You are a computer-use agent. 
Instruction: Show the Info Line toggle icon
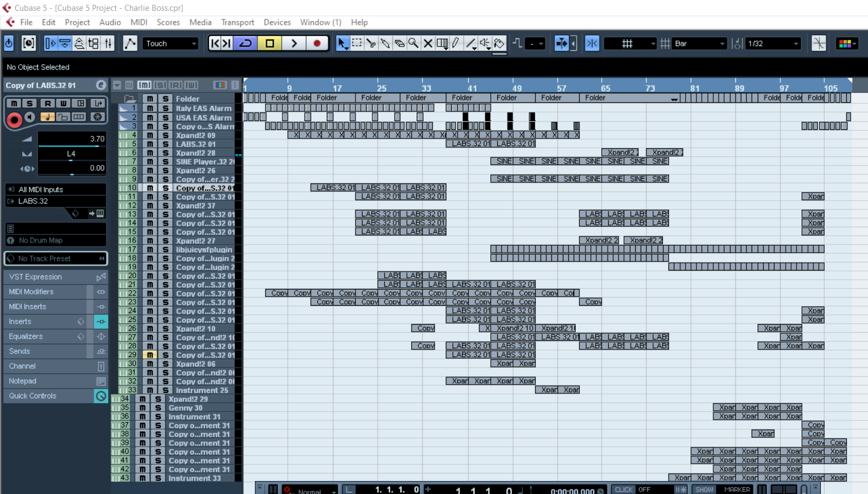click(x=64, y=43)
